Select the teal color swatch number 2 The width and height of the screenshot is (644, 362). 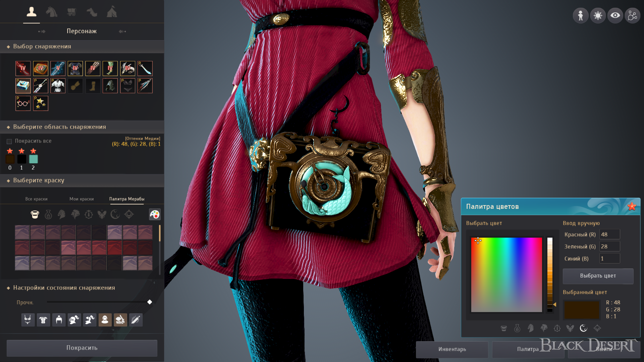point(33,159)
